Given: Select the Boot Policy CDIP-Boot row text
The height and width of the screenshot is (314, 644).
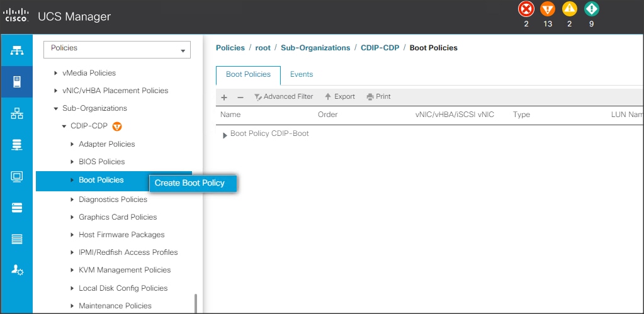Looking at the screenshot, I should pos(269,133).
